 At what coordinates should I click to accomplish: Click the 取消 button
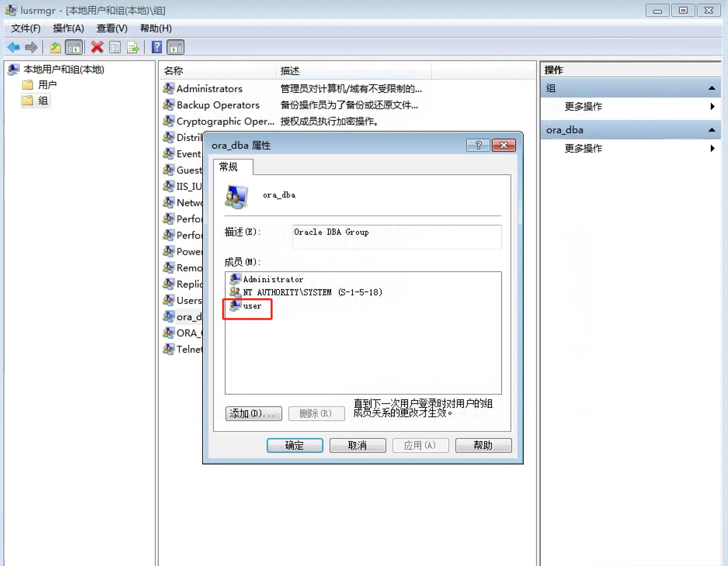(358, 445)
